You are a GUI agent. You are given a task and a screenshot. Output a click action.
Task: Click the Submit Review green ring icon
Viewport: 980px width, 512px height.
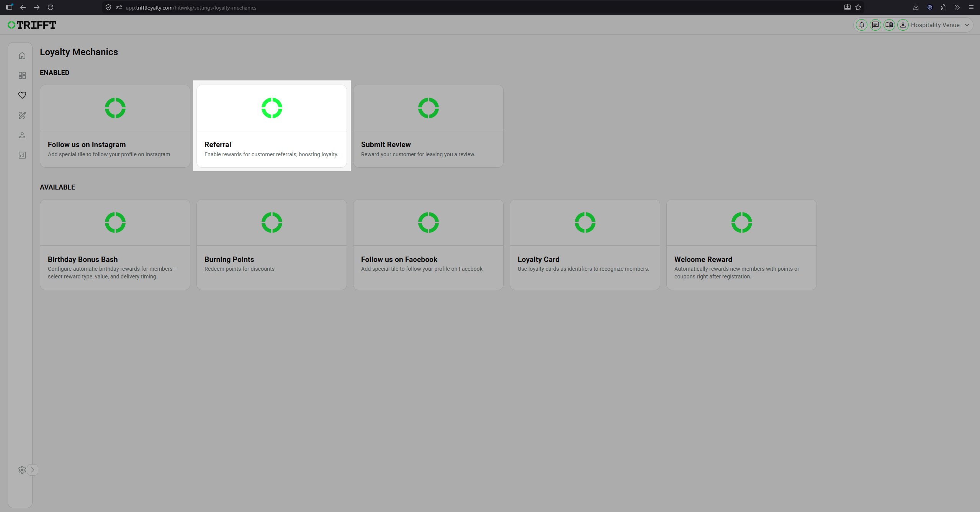pos(429,108)
